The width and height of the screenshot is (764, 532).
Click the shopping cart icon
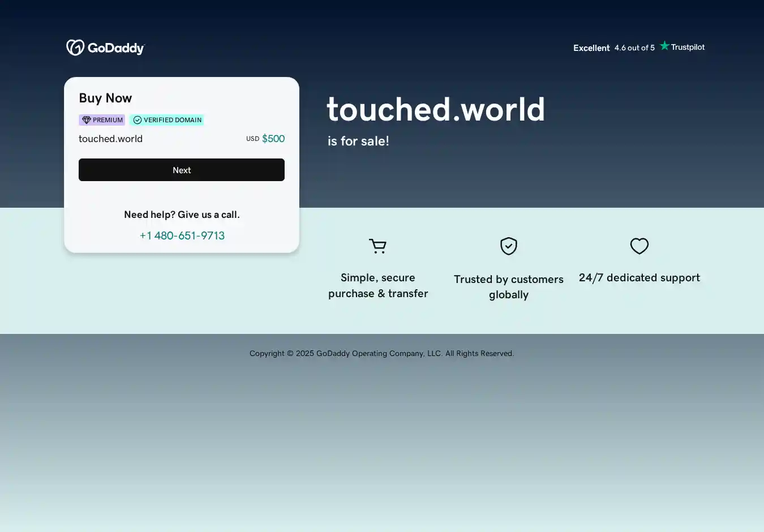[377, 246]
